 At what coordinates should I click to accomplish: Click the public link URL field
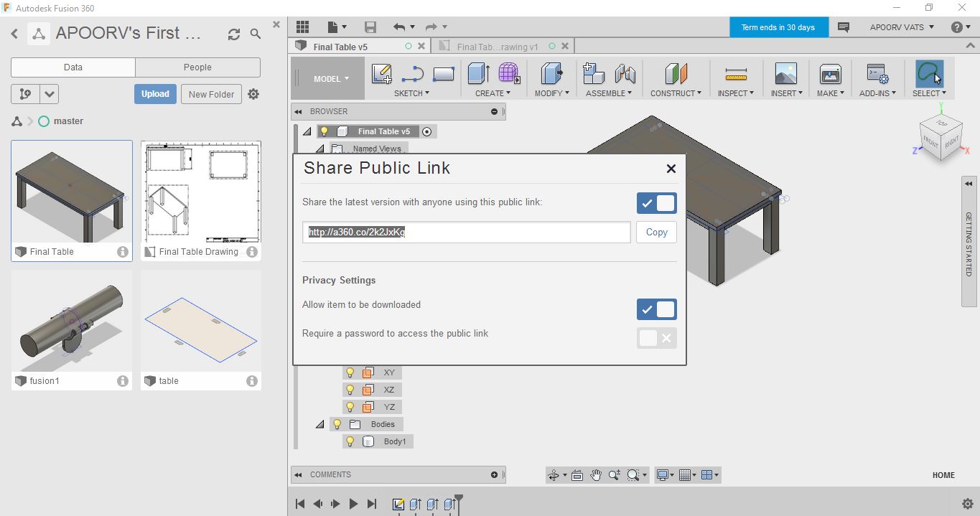pos(466,232)
